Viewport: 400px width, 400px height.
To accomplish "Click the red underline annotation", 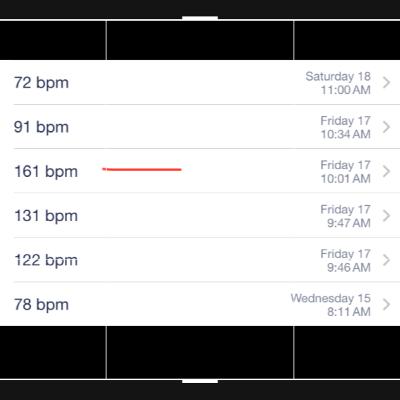I will pyautogui.click(x=142, y=169).
